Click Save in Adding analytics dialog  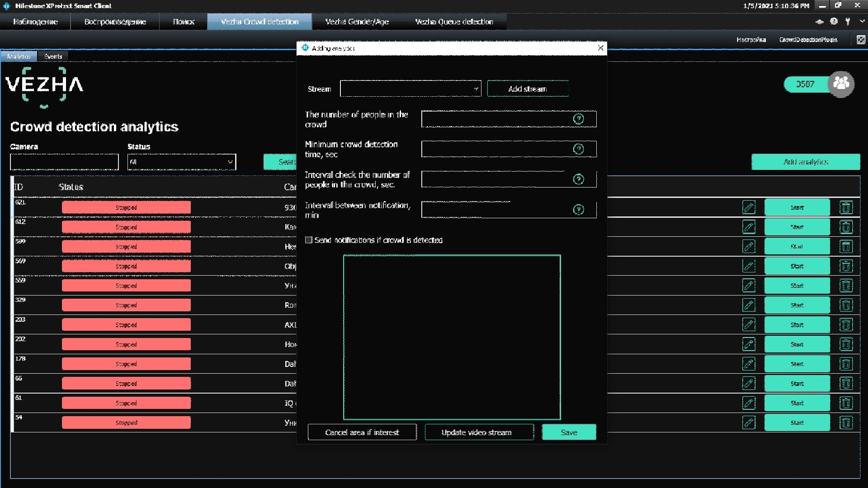569,432
